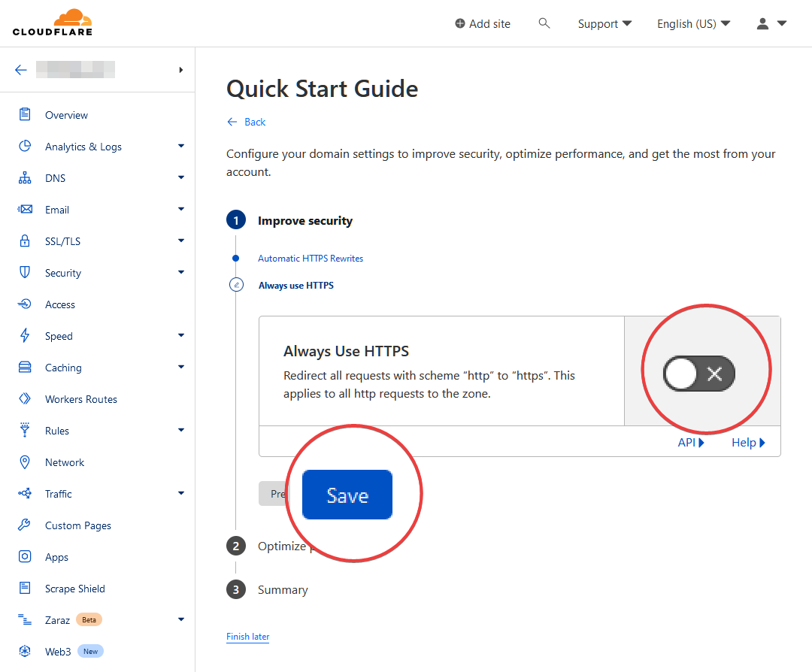This screenshot has height=672, width=812.
Task: Open Workers Routes in the sidebar
Action: point(80,399)
